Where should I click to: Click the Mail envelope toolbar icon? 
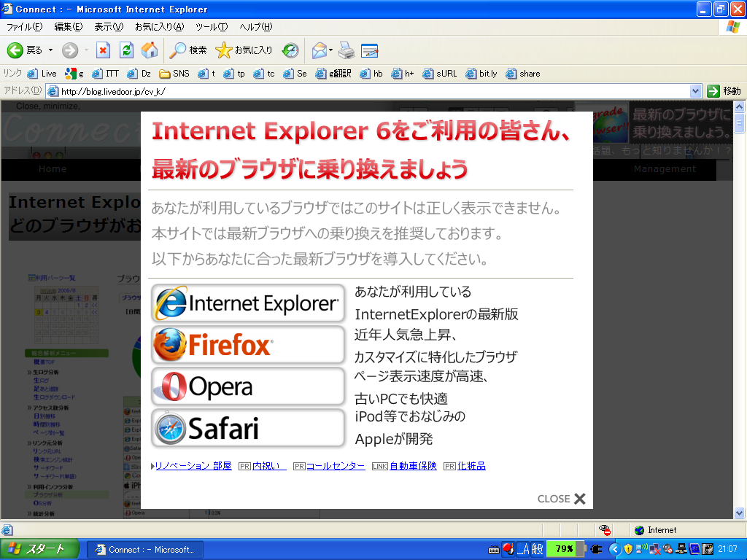tap(320, 50)
